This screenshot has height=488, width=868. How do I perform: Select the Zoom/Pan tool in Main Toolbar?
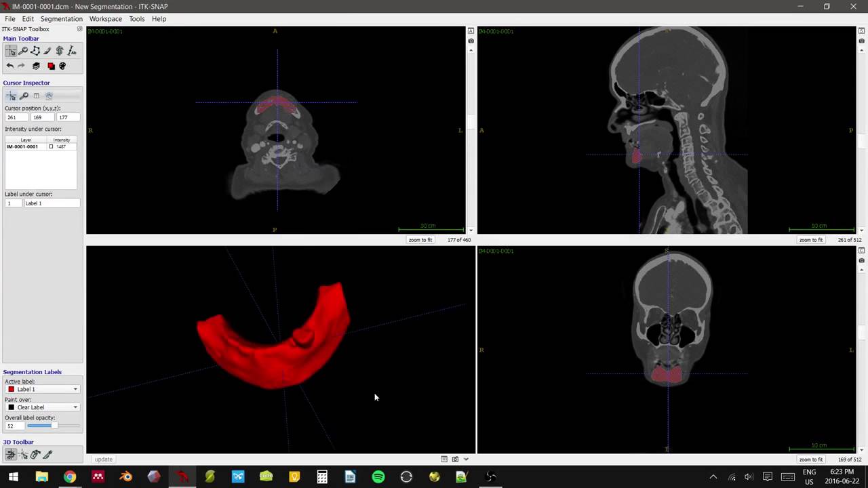tap(23, 51)
